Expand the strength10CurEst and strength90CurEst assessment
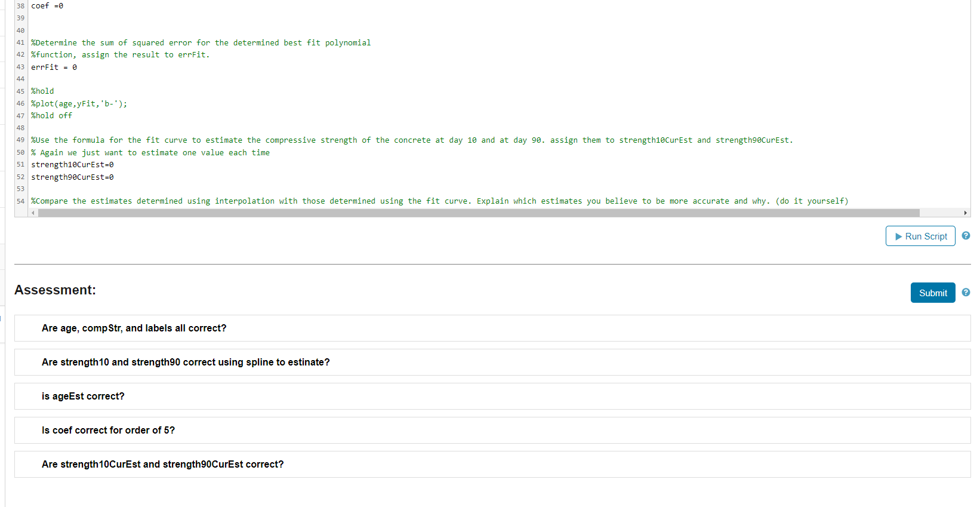This screenshot has height=507, width=980. [x=162, y=464]
